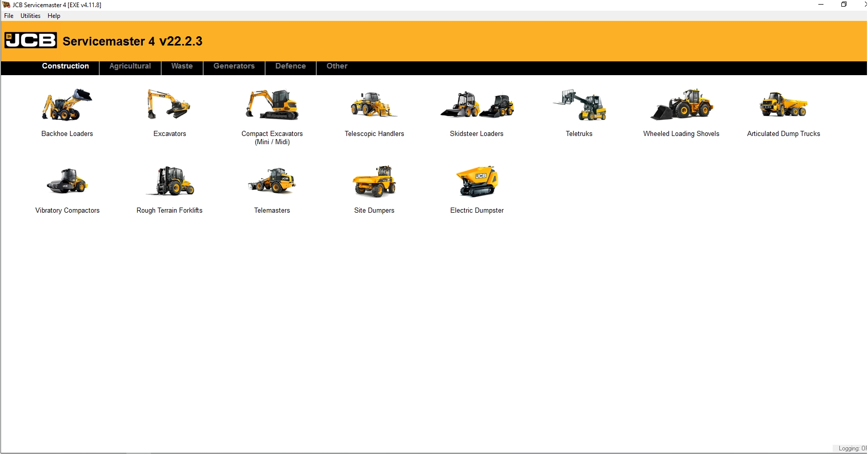Image resolution: width=868 pixels, height=455 pixels.
Task: Open the File menu
Action: tap(9, 16)
